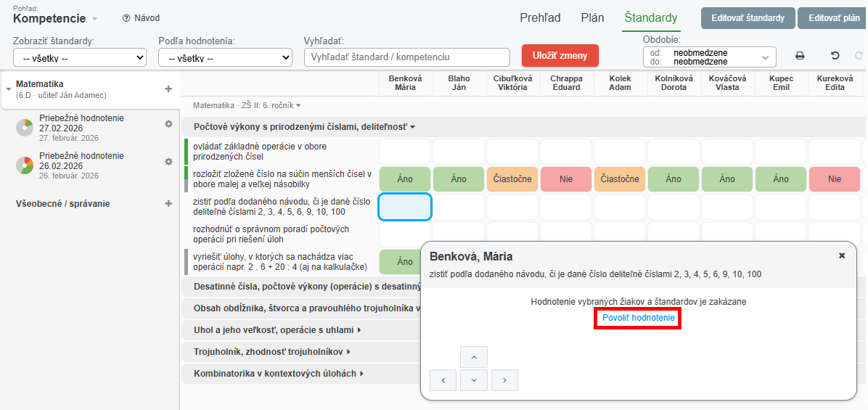Screen dimensions: 868x410
Task: Open the Obdobie period dropdown
Action: click(710, 57)
